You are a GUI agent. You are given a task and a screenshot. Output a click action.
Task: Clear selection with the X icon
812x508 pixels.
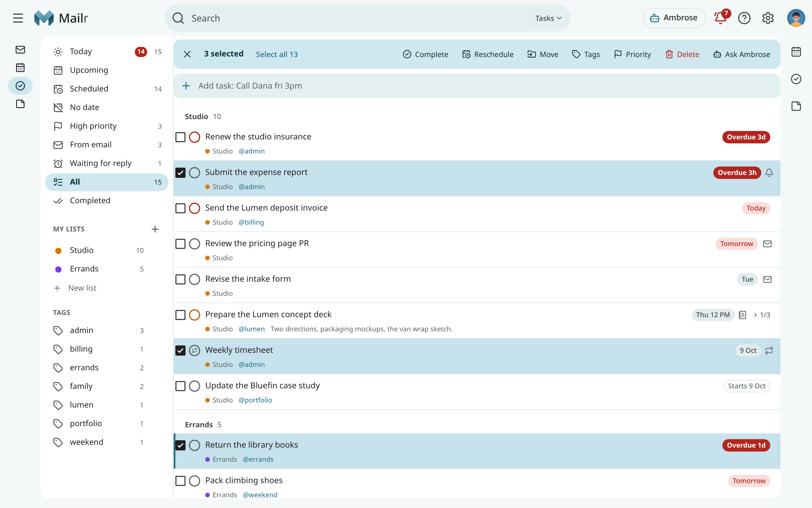187,54
